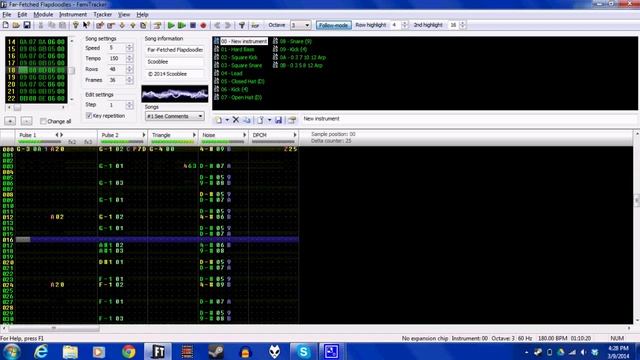Mute the Pulse 2 channel header
This screenshot has height=360, width=640.
[110, 135]
